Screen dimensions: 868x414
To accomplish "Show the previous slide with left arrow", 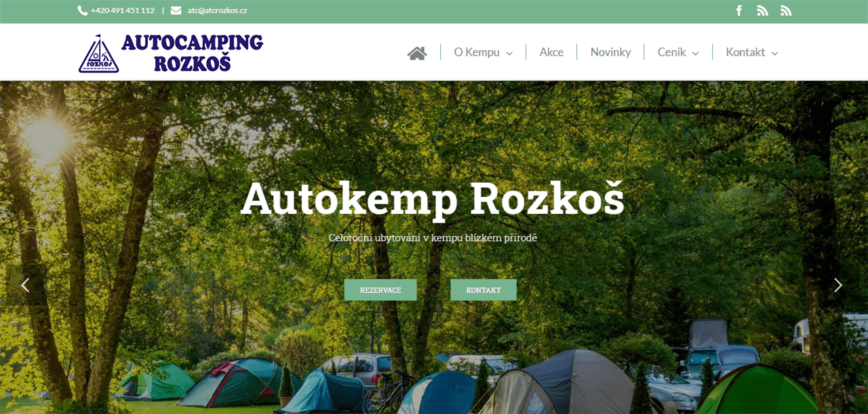I will [x=25, y=285].
